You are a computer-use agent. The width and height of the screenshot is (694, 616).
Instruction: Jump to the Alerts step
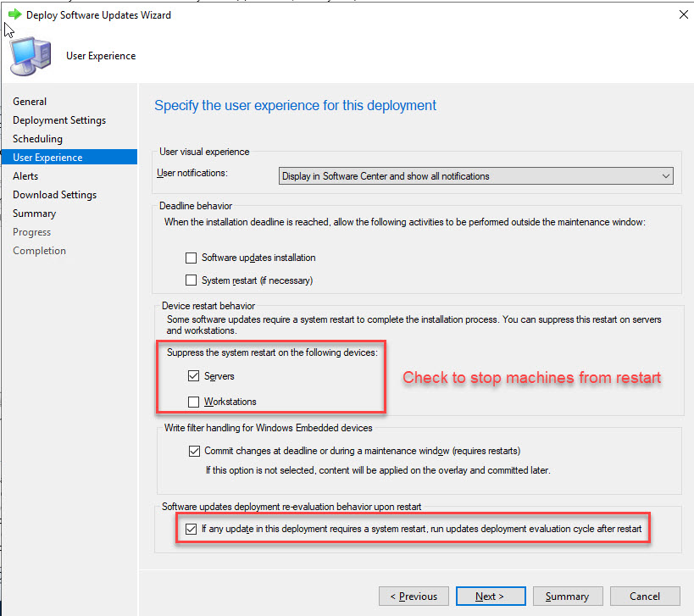tap(25, 176)
